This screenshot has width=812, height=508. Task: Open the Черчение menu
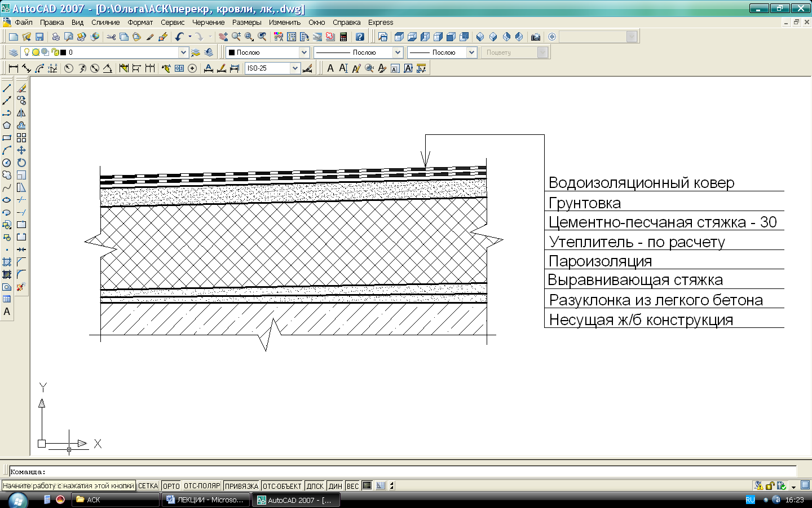[208, 23]
